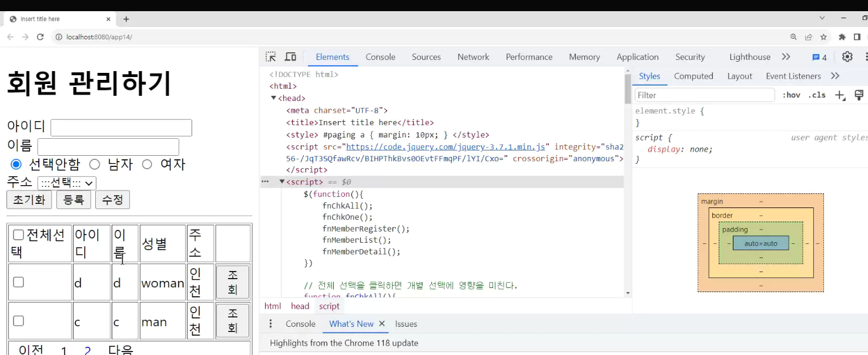
Task: Go back using browser back arrow
Action: click(10, 37)
